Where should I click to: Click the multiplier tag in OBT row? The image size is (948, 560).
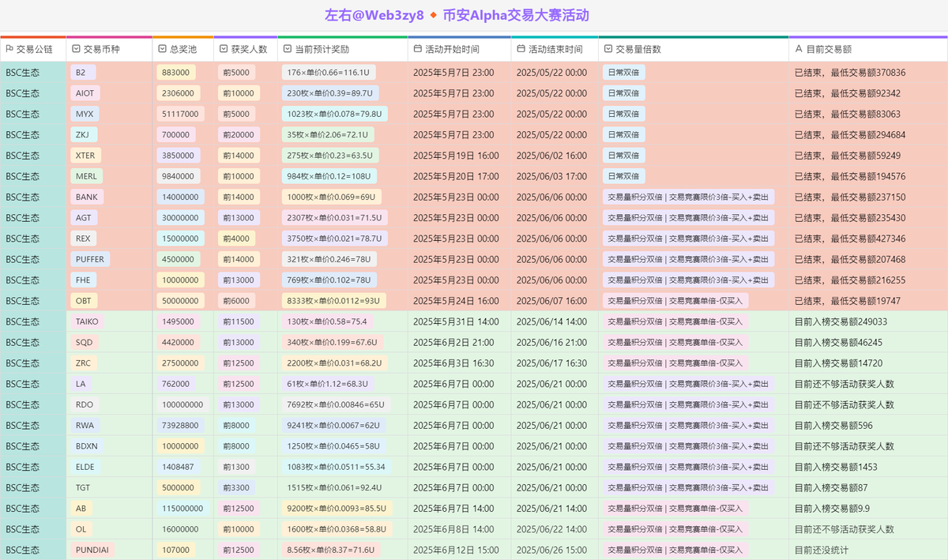pyautogui.click(x=675, y=301)
